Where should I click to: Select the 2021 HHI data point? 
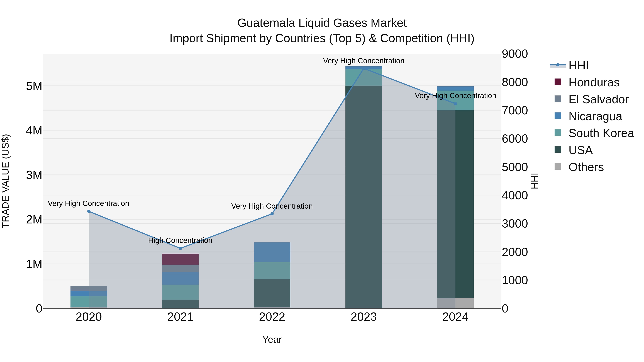pyautogui.click(x=180, y=248)
